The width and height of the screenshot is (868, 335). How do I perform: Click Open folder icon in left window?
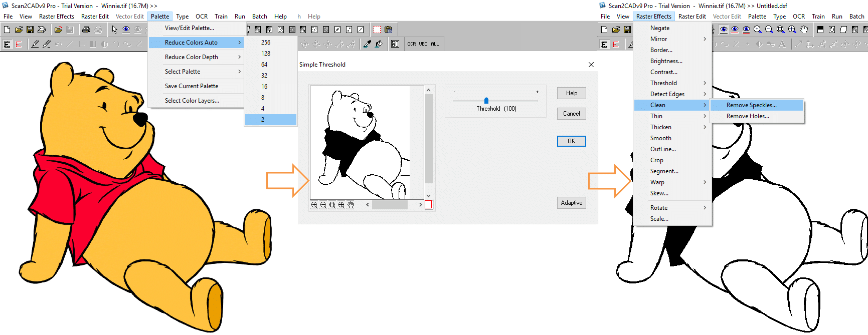[19, 30]
